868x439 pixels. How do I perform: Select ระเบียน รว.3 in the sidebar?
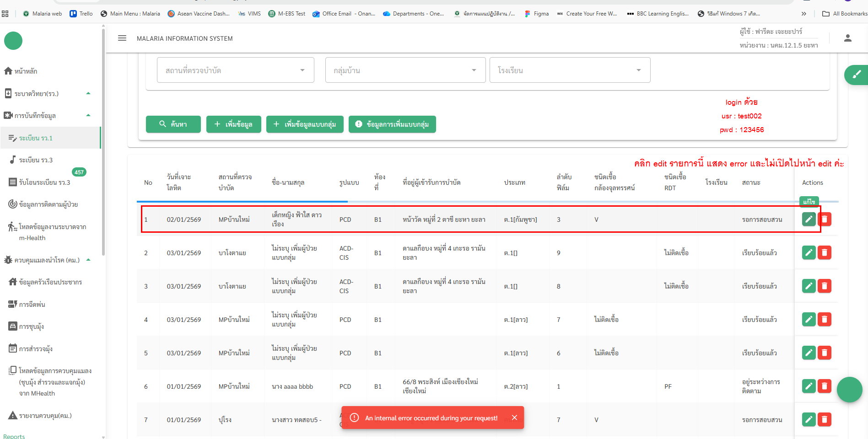tap(36, 160)
